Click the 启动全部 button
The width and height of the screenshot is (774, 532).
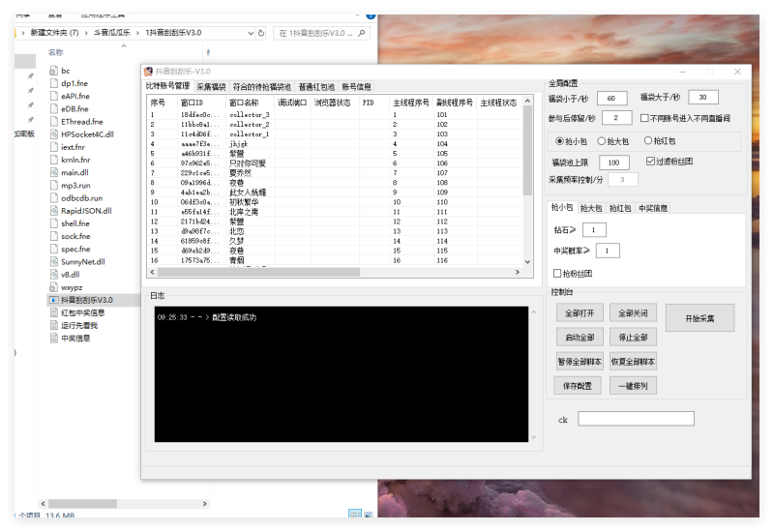click(580, 338)
